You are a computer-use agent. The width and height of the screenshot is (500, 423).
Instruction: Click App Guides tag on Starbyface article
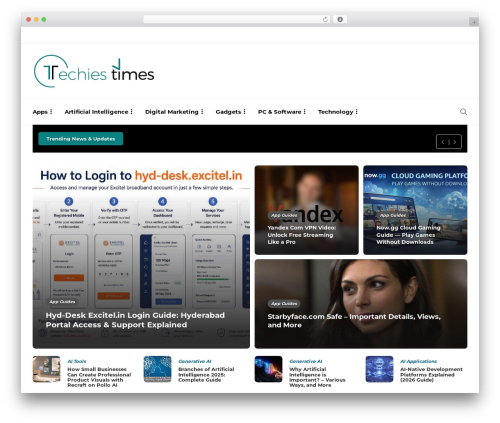tap(284, 304)
